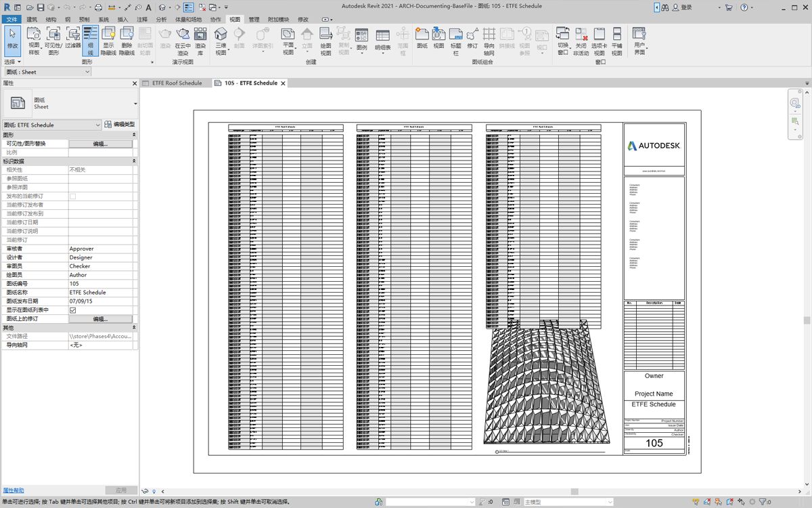Collapse the 标识数据 properties group
The width and height of the screenshot is (812, 508).
[x=133, y=161]
